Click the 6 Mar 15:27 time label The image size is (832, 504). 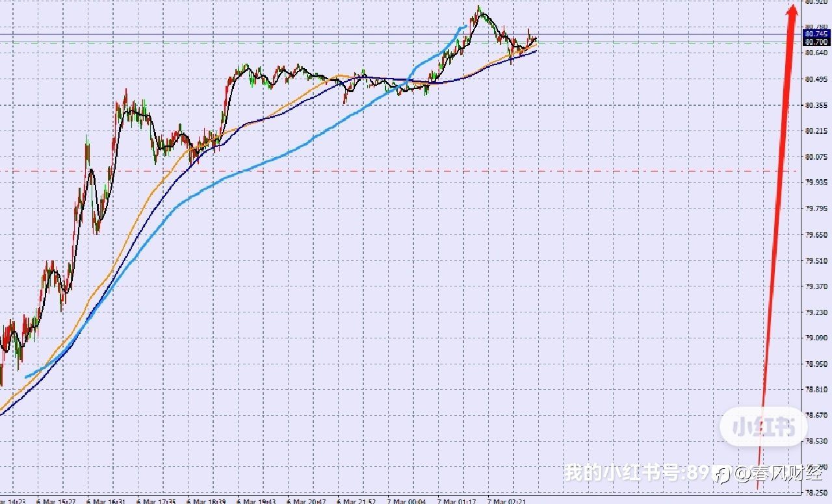(x=57, y=501)
